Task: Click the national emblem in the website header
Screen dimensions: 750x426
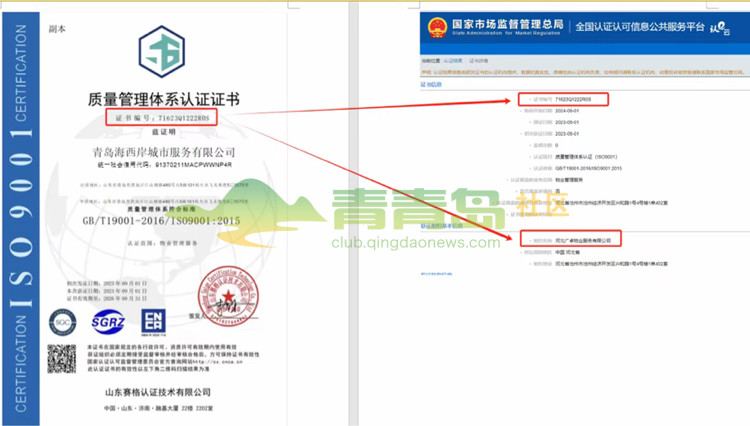Action: point(437,27)
